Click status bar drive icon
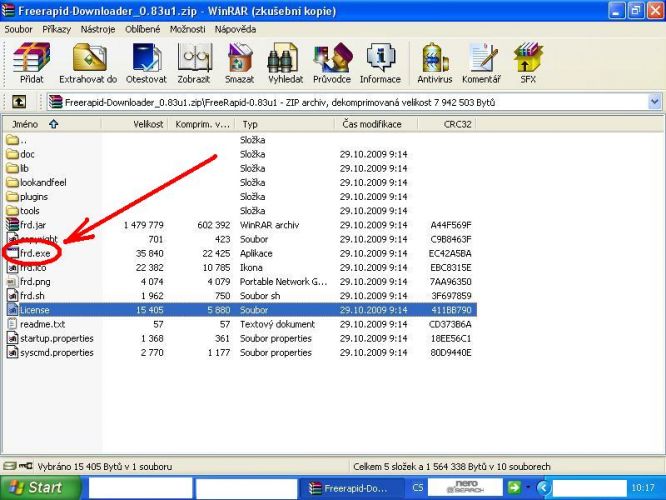Viewport: 666px width, 500px height. point(9,466)
